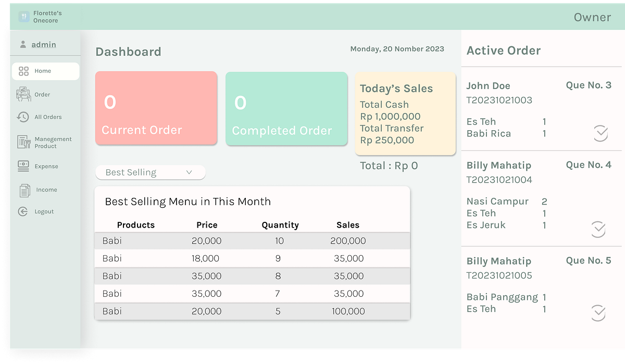The image size is (625, 364).
Task: Expand John Doe's order details chevron
Action: pyautogui.click(x=600, y=134)
